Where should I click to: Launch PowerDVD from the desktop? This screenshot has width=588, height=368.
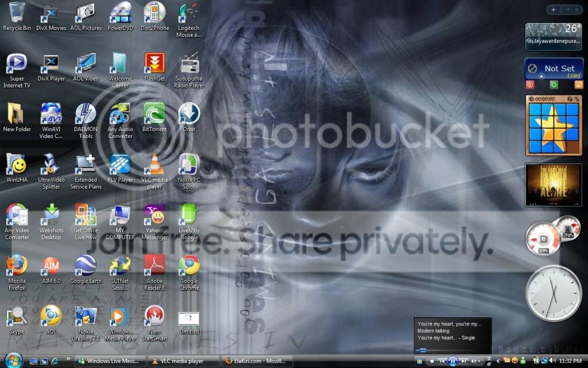120,16
